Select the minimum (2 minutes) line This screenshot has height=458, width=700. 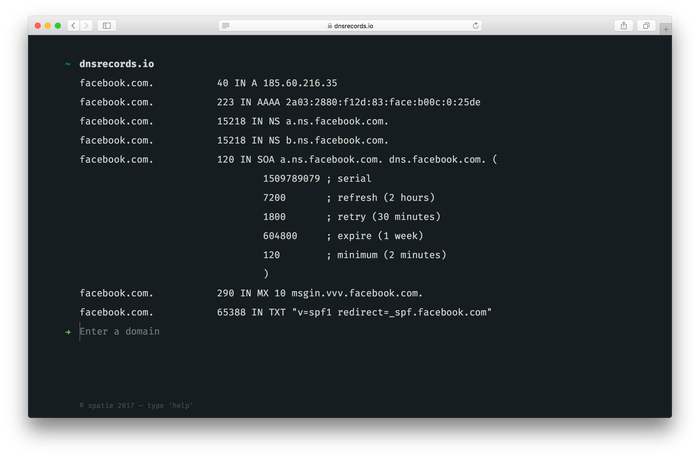coord(354,255)
